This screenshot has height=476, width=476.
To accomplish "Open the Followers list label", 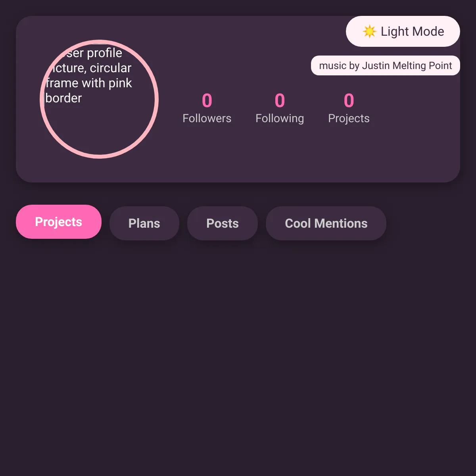I will click(207, 118).
